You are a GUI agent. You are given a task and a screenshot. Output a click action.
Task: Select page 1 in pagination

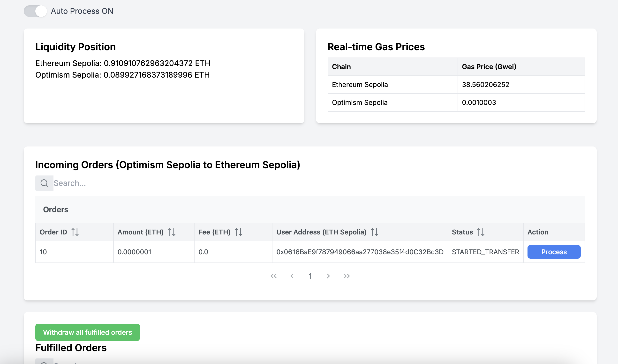tap(310, 276)
